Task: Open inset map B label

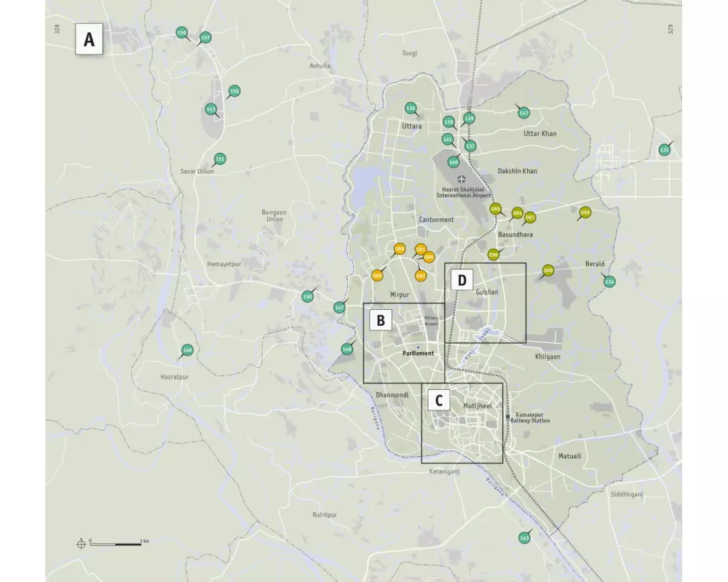Action: coord(381,320)
